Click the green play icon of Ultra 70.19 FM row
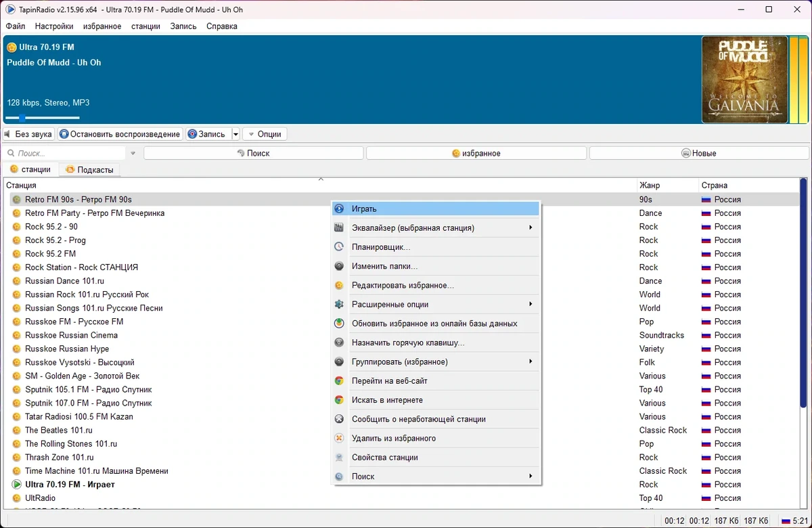Image resolution: width=812 pixels, height=528 pixels. [17, 484]
